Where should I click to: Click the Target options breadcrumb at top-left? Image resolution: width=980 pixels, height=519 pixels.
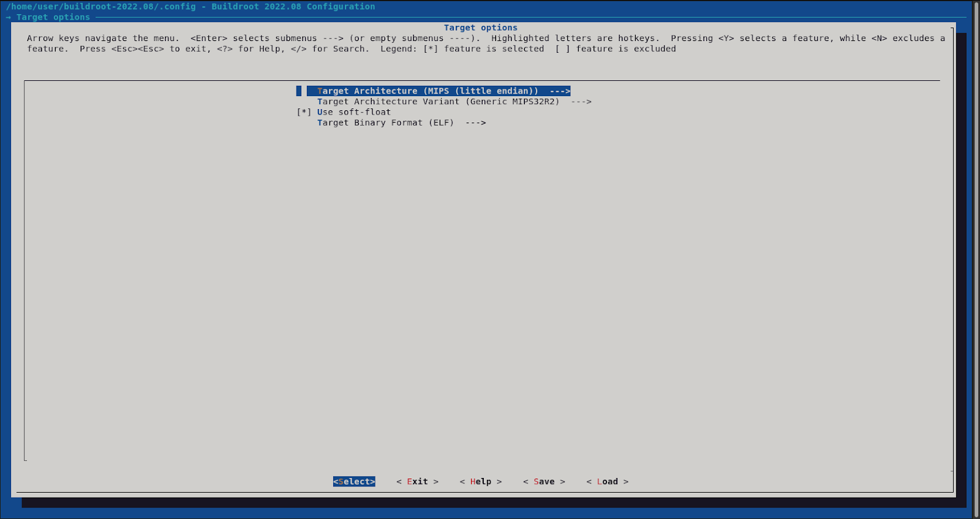[53, 17]
